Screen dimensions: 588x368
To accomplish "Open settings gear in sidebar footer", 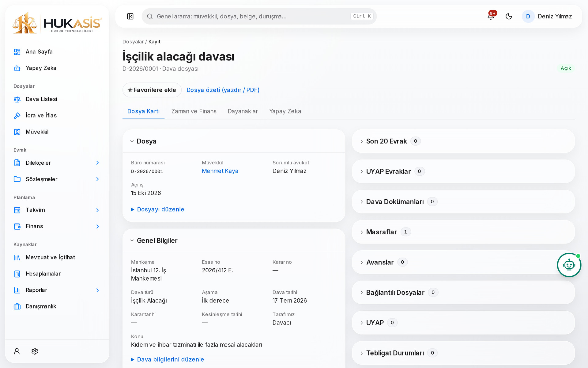I will click(35, 351).
